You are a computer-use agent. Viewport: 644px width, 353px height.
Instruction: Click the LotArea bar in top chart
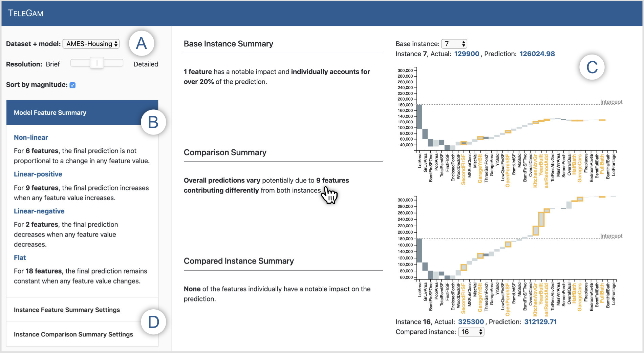point(419,117)
